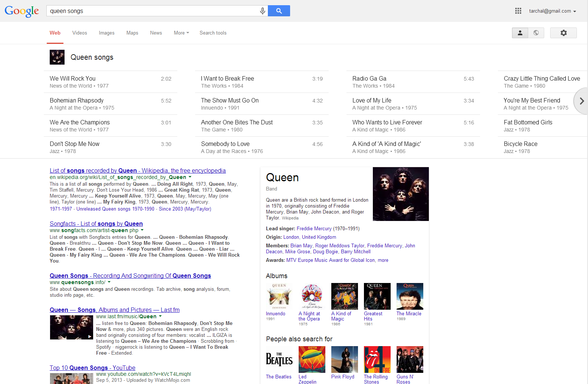Show more awards link

tap(383, 260)
